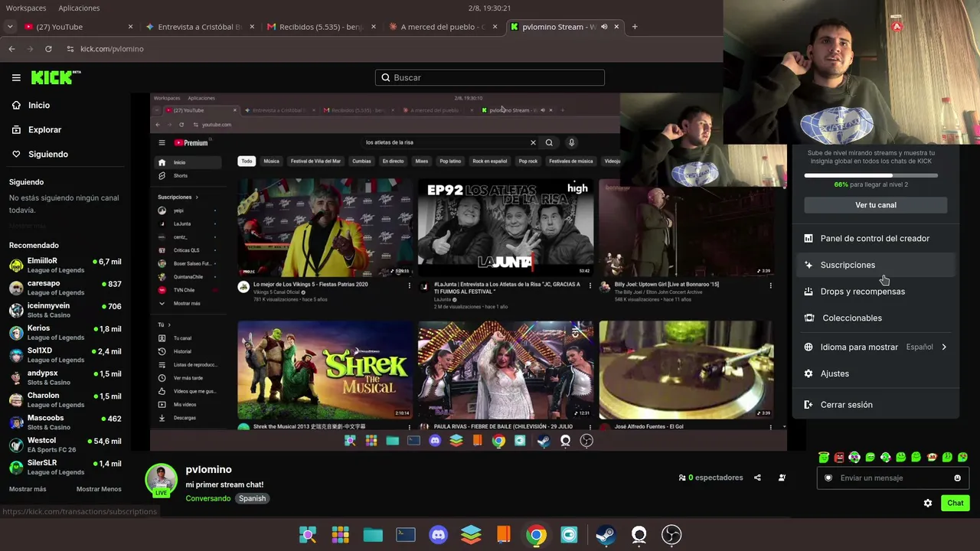Open recommended channel Kerios
This screenshot has height=551, width=980.
coord(65,332)
